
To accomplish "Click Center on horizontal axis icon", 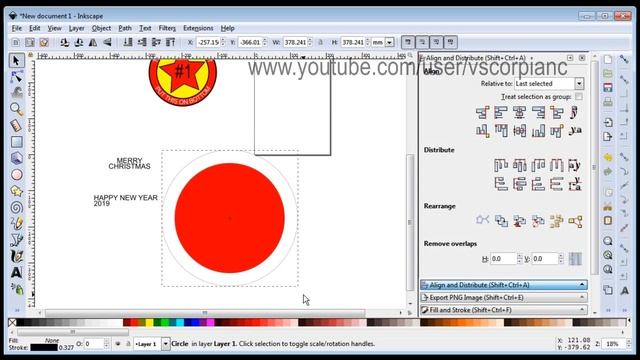I will (x=520, y=131).
